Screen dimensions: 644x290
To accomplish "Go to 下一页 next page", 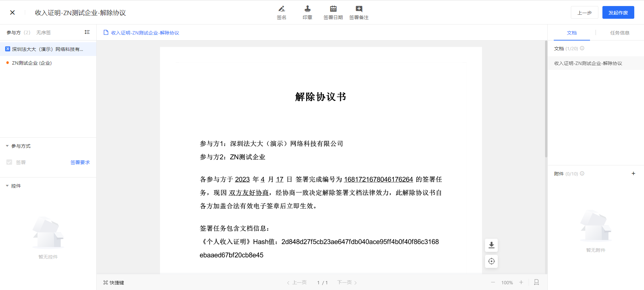I will tap(347, 283).
